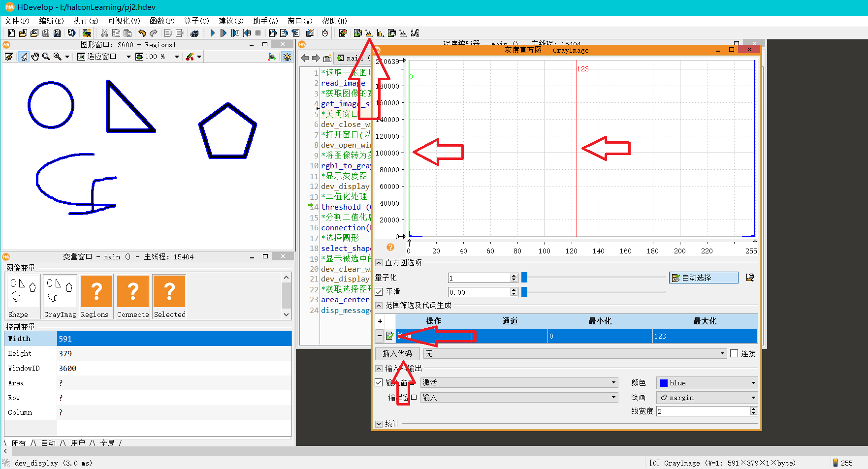Select the GrayImage variable thumbnail

[x=60, y=297]
